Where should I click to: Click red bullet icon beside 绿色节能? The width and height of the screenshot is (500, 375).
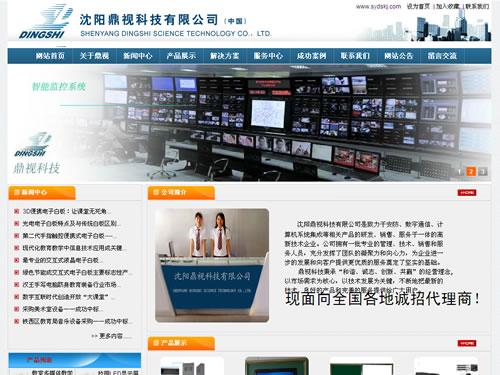[16, 272]
